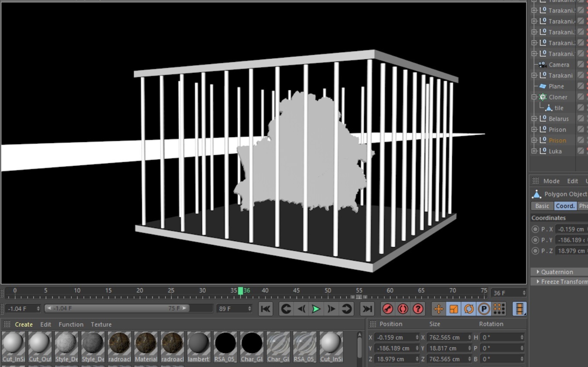Jump to the start of the animation
588x367 pixels.
click(x=265, y=309)
